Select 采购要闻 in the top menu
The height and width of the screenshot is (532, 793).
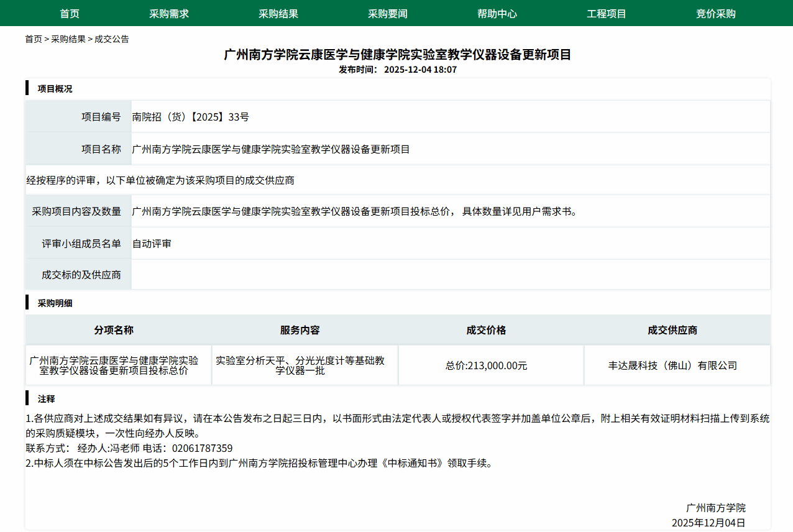pyautogui.click(x=388, y=14)
